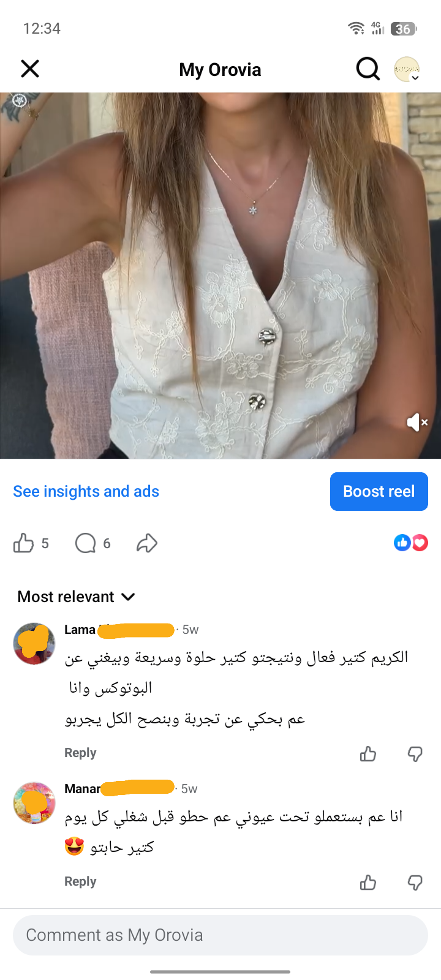Like Lama's comment with the thumbs-up icon
441x980 pixels.
click(x=368, y=754)
